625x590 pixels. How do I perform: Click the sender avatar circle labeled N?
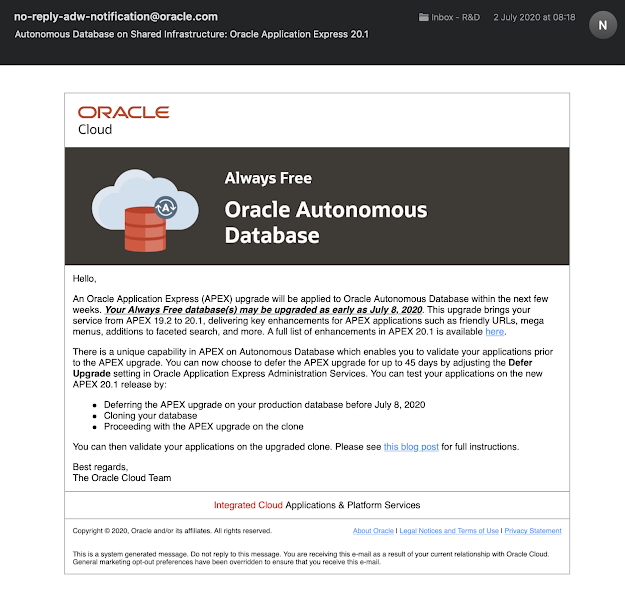(x=603, y=25)
